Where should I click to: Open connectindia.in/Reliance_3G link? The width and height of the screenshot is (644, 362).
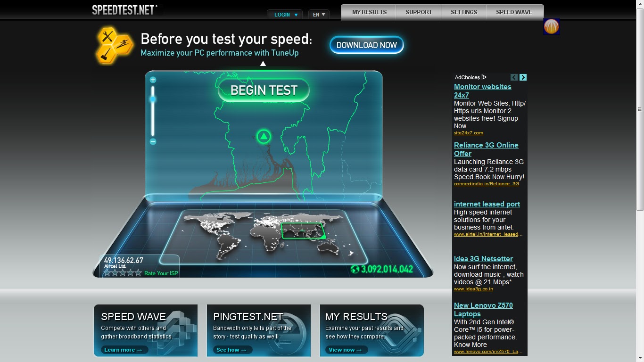(487, 184)
